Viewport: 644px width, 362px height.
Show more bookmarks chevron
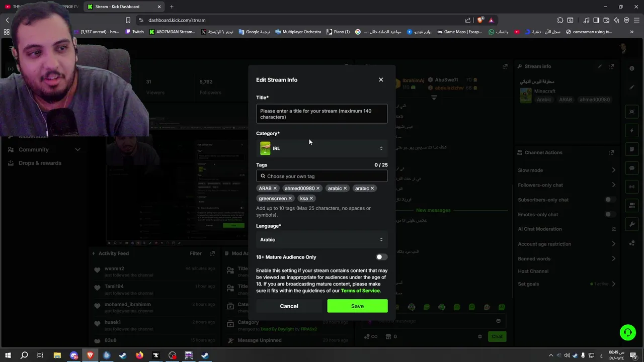[x=631, y=32]
